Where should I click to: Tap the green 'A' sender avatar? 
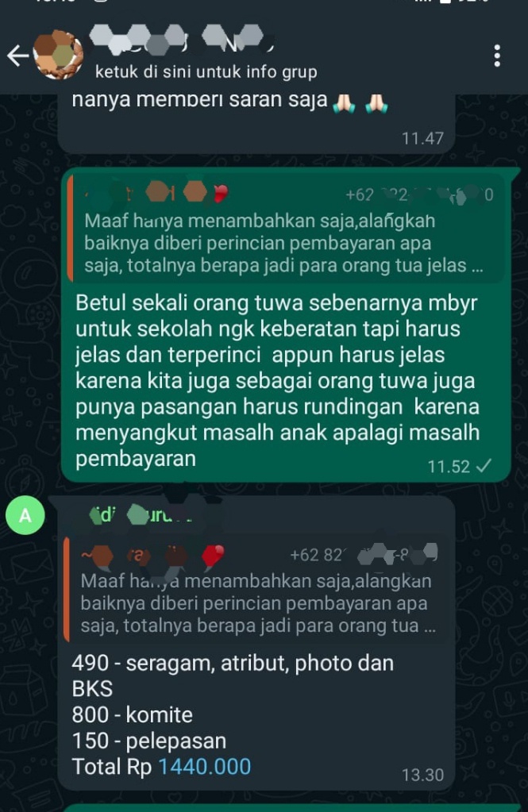25,515
